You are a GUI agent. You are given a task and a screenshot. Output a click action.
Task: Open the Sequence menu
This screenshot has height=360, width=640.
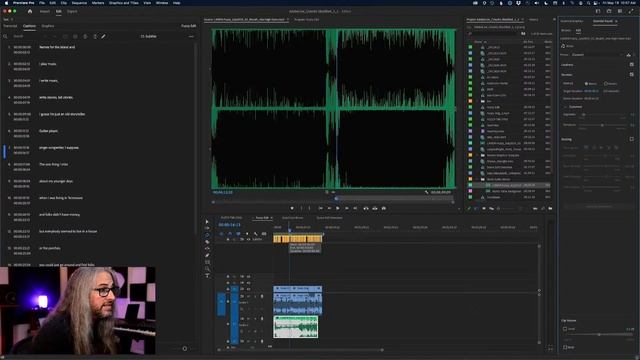click(79, 3)
